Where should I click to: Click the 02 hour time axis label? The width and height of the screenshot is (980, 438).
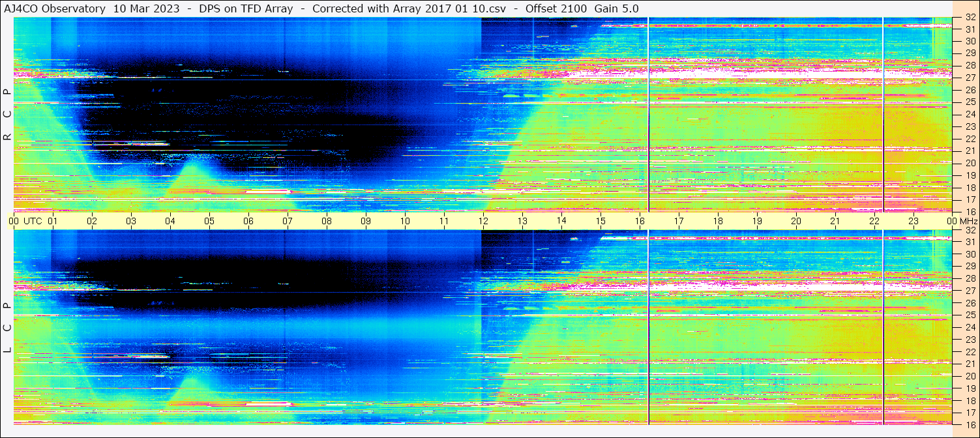point(92,221)
